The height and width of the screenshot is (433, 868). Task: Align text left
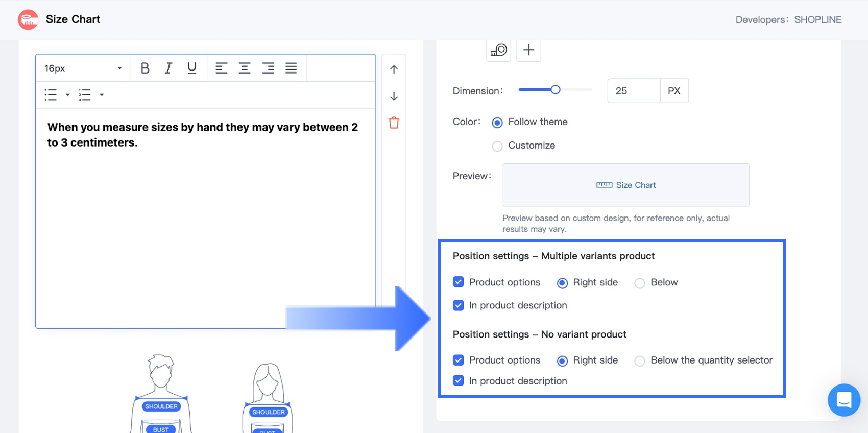(x=221, y=68)
